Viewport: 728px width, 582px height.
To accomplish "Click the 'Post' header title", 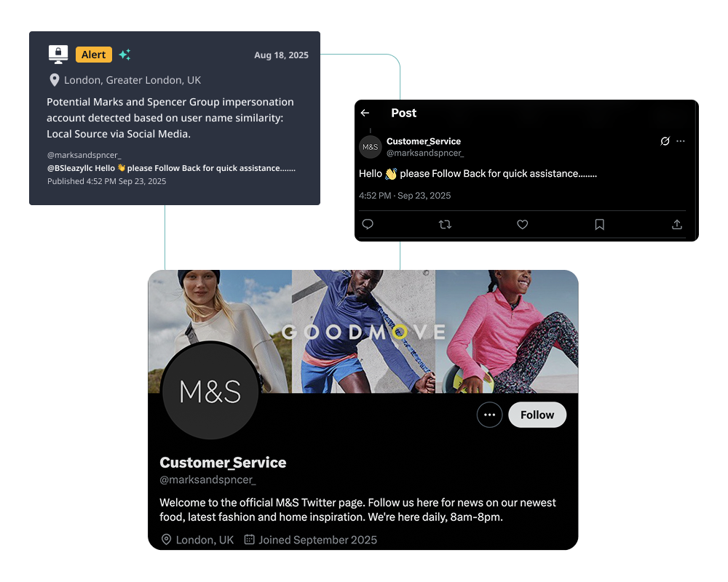I will 403,113.
